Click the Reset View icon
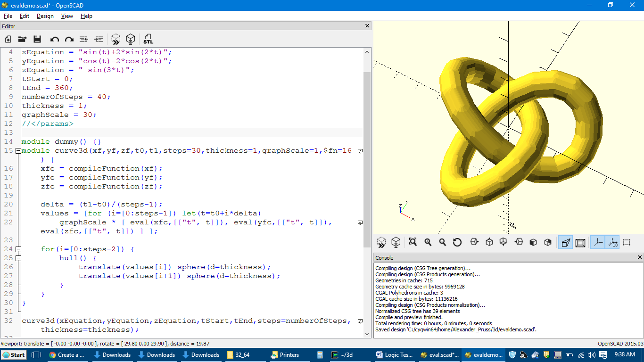 tap(457, 242)
